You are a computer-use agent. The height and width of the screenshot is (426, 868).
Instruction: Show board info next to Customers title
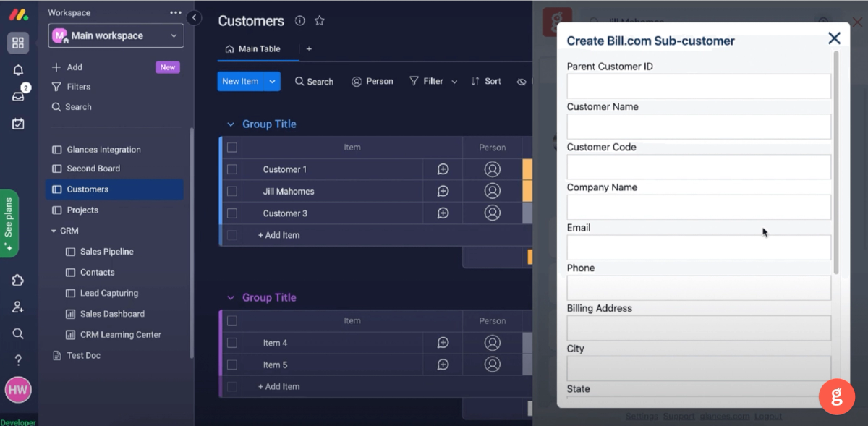tap(300, 21)
